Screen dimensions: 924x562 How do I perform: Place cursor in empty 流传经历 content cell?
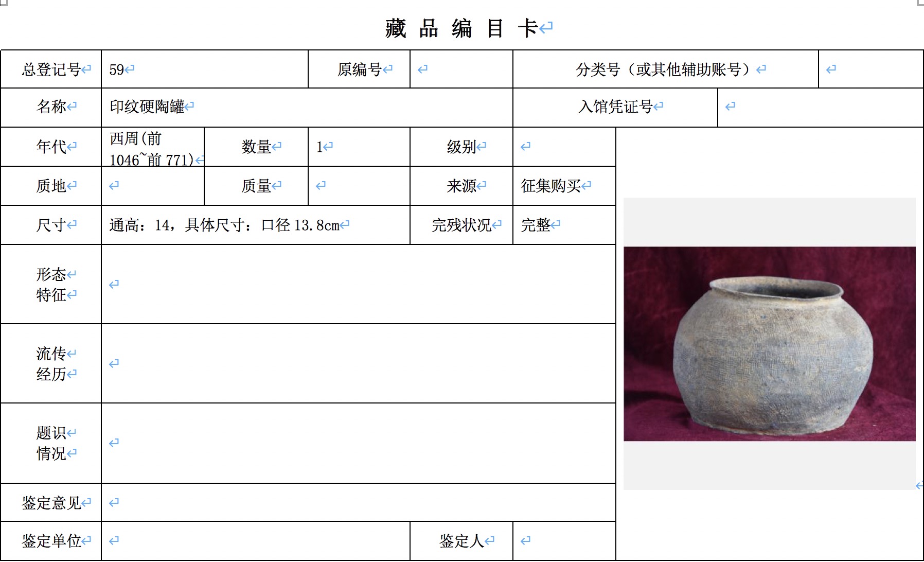pos(359,363)
